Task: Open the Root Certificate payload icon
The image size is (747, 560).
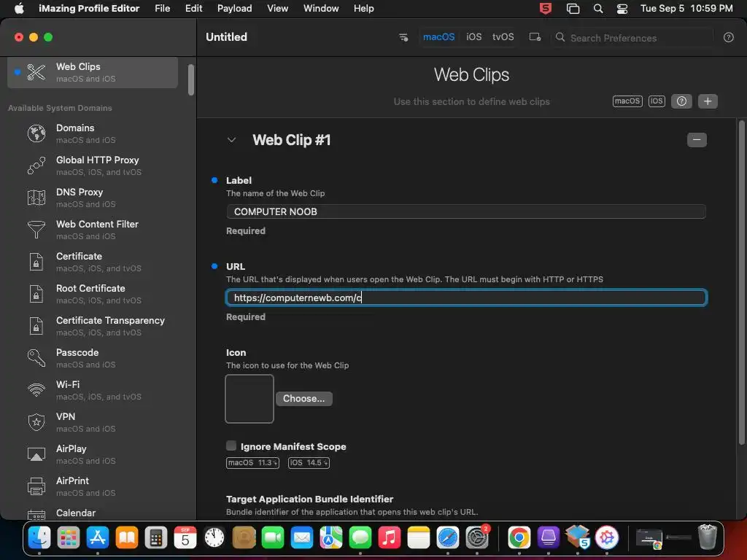Action: [x=36, y=294]
